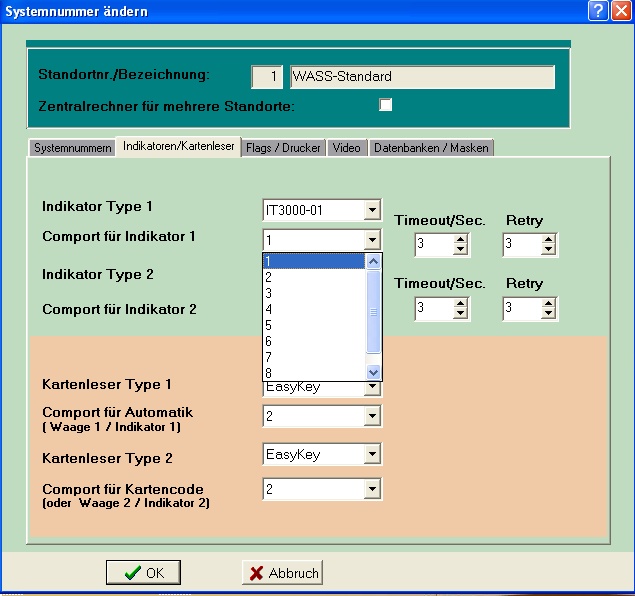Choose comport 7 from the open list
The height and width of the screenshot is (596, 635).
click(x=313, y=357)
